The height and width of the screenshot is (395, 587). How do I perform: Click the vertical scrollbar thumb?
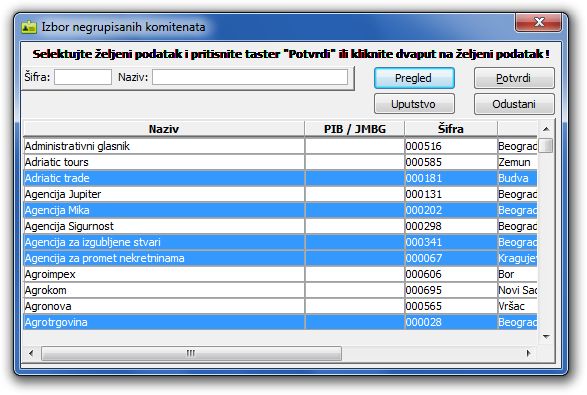pyautogui.click(x=546, y=145)
